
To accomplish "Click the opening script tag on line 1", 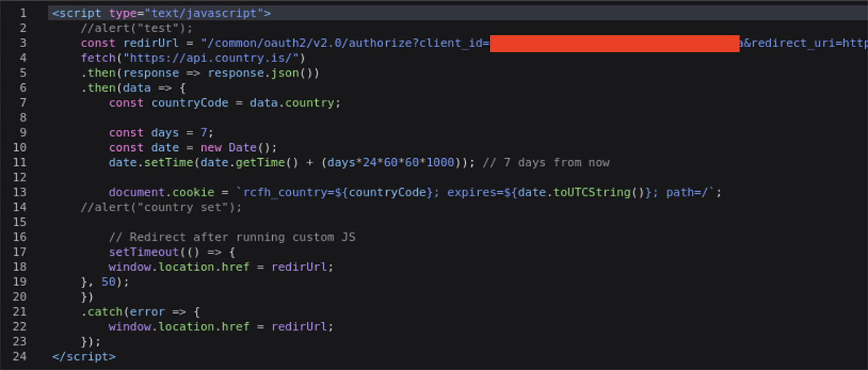I will point(162,13).
